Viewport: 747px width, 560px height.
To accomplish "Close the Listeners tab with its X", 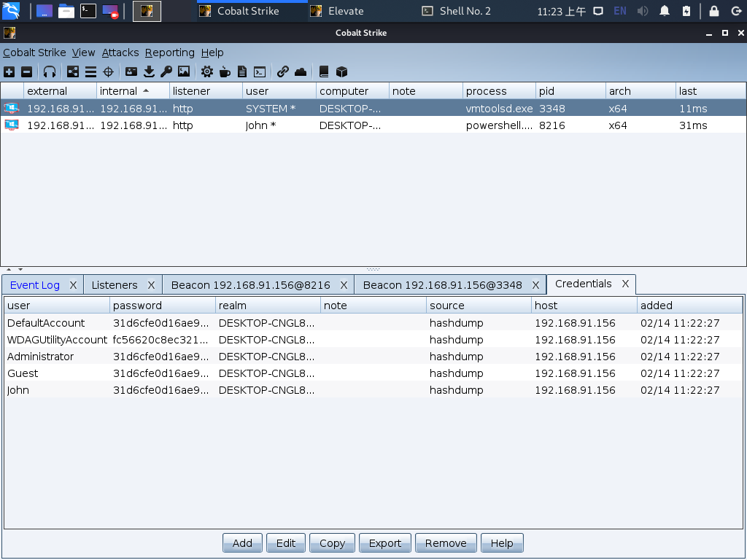I will coord(151,285).
